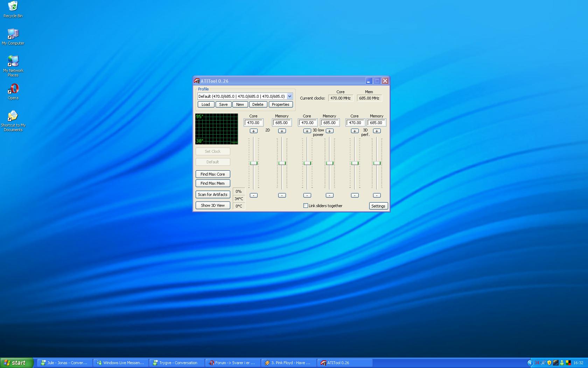Viewport: 588px width, 368px height.
Task: Click Find Max Mem button
Action: (x=213, y=183)
